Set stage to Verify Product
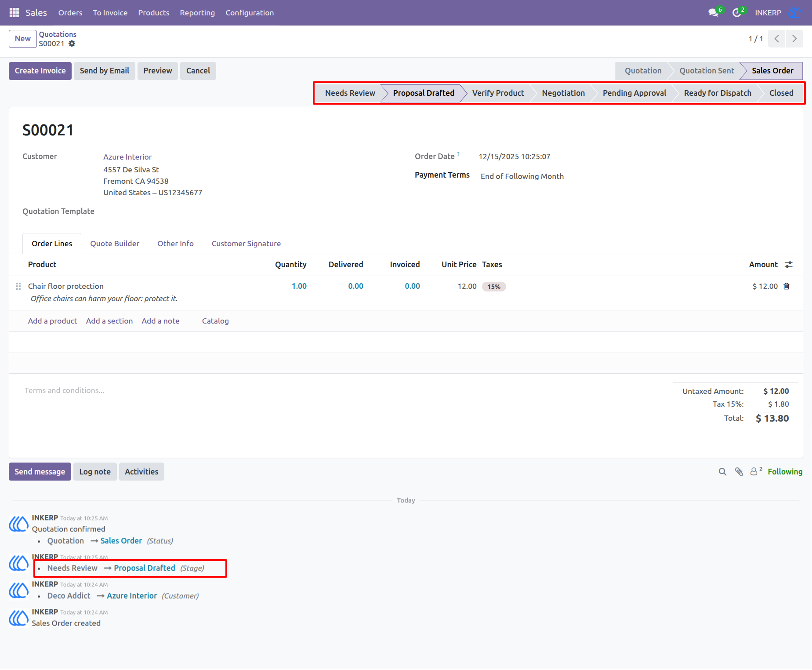 point(498,93)
